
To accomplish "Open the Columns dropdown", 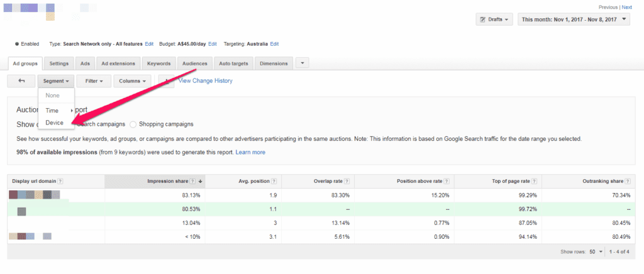I will [132, 81].
